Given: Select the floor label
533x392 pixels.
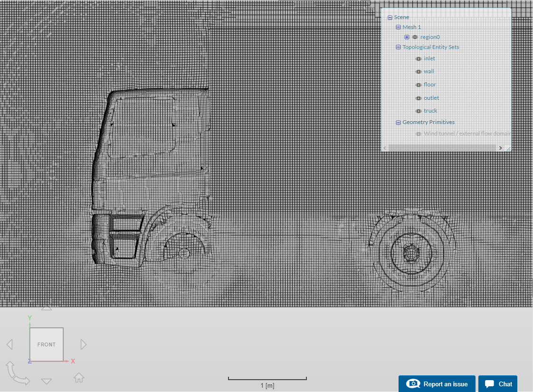Looking at the screenshot, I should tap(429, 85).
